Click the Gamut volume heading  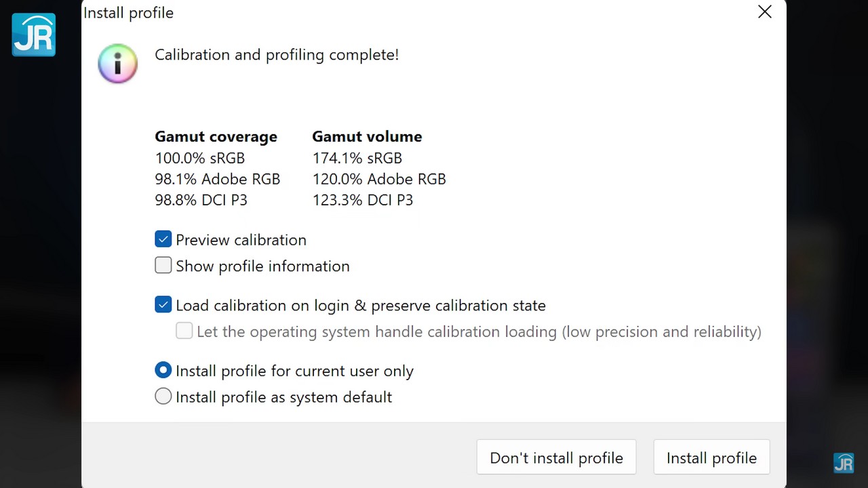367,136
